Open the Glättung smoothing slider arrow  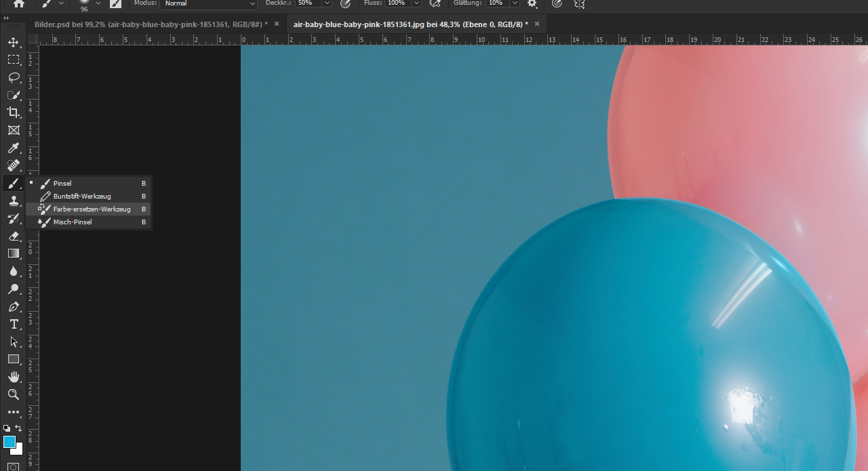(515, 3)
